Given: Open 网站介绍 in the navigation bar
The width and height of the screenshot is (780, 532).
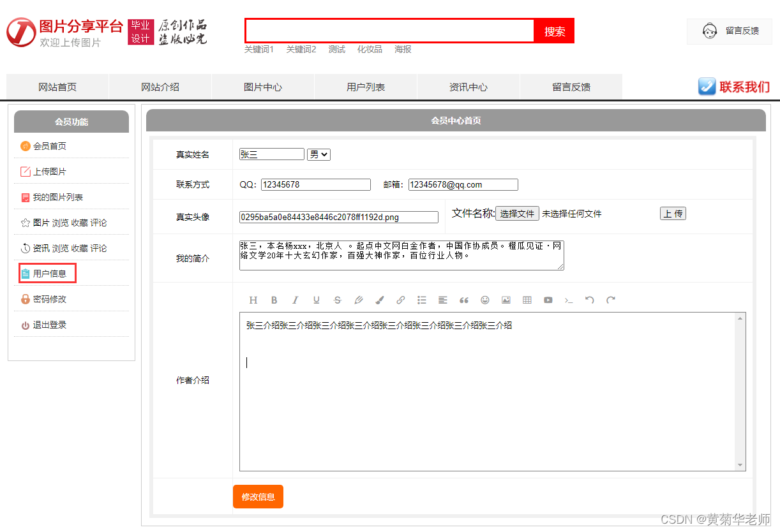Looking at the screenshot, I should (x=160, y=87).
